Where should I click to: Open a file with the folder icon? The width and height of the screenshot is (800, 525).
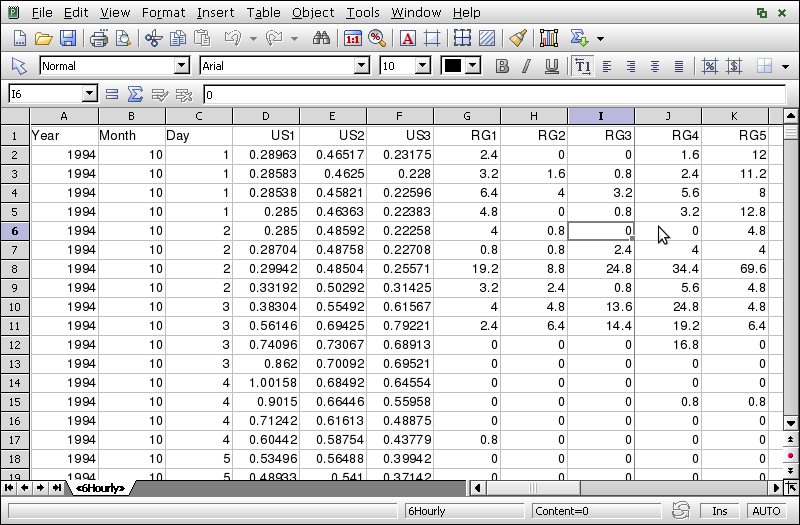click(43, 38)
